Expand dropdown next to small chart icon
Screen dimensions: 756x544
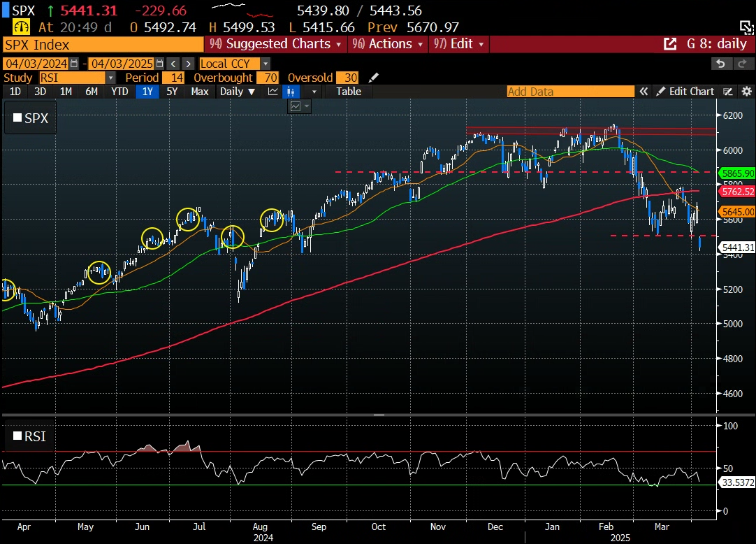coord(307,106)
